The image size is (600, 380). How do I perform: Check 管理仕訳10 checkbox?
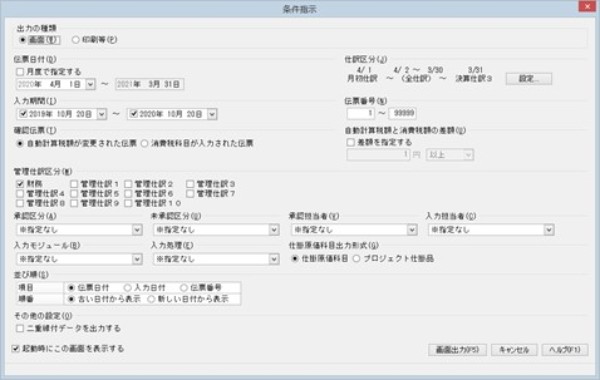pos(128,203)
